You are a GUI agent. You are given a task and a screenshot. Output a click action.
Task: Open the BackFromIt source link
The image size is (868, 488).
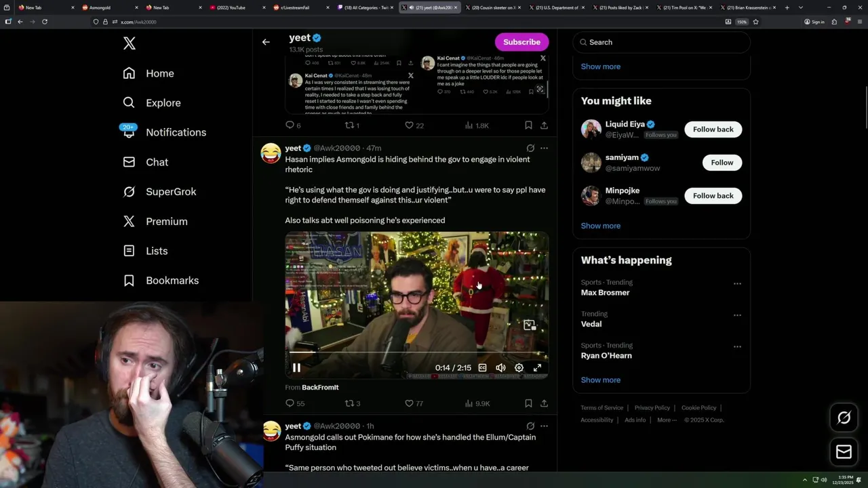point(320,387)
